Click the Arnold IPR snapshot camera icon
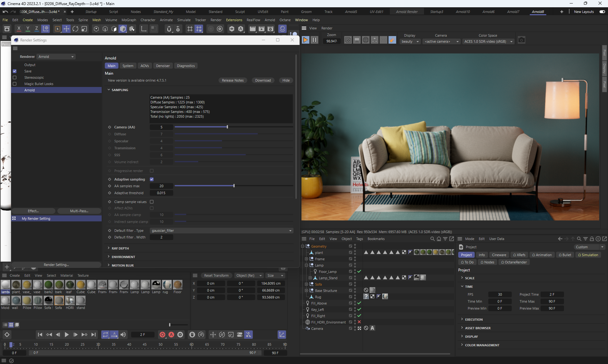Image resolution: width=608 pixels, height=364 pixels. [x=521, y=40]
